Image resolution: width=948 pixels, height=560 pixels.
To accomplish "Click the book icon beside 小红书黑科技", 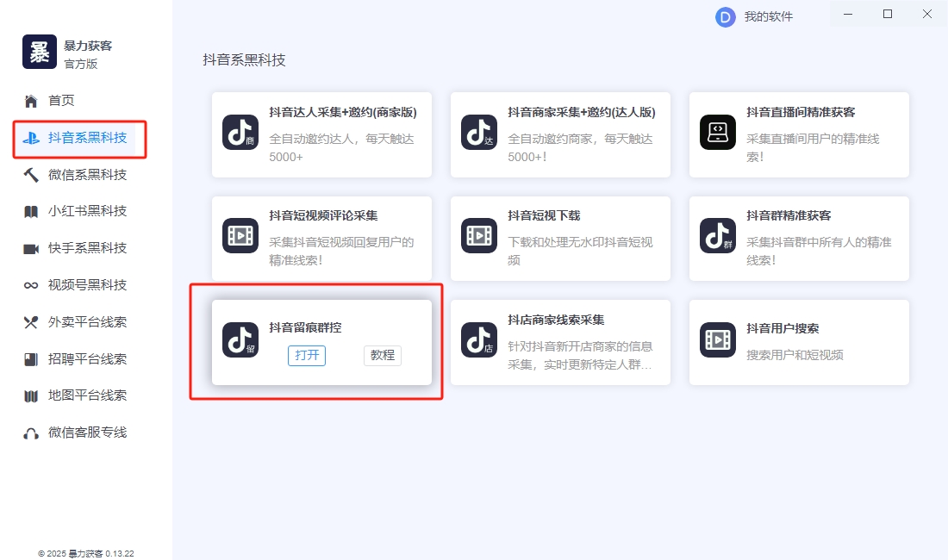I will point(31,211).
